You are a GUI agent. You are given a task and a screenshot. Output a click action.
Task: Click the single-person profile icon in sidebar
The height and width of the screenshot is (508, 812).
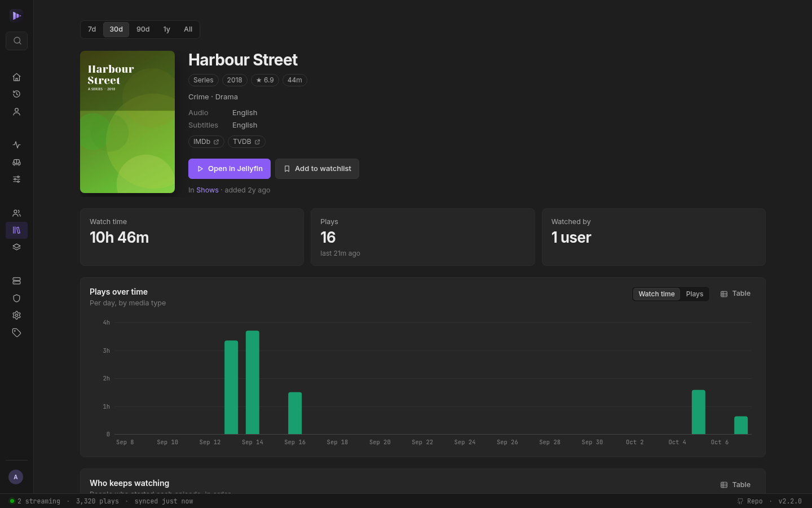point(17,112)
